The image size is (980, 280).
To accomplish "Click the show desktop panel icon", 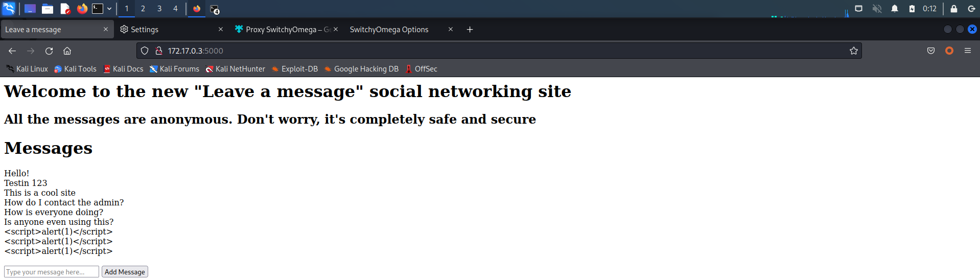I will click(30, 9).
